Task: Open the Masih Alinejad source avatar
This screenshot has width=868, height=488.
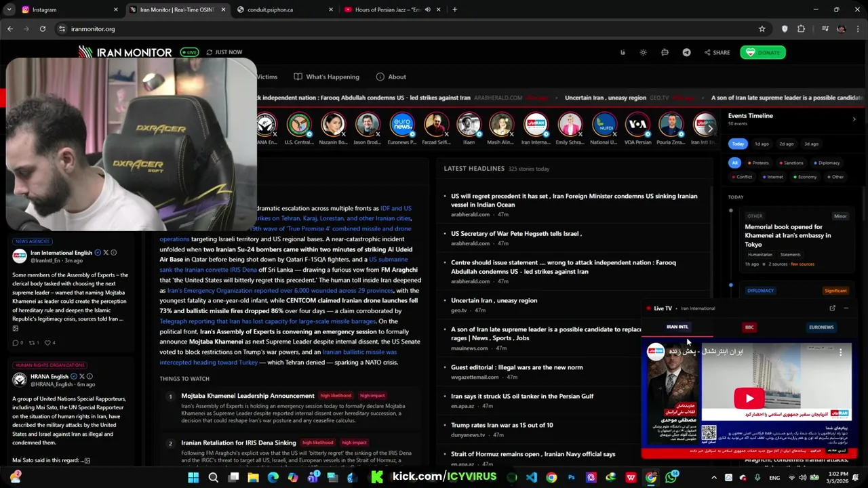Action: [502, 125]
